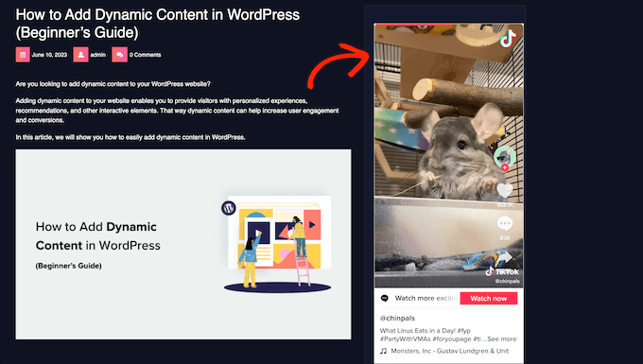This screenshot has height=364, width=643.
Task: Click the admin author link
Action: tap(98, 55)
